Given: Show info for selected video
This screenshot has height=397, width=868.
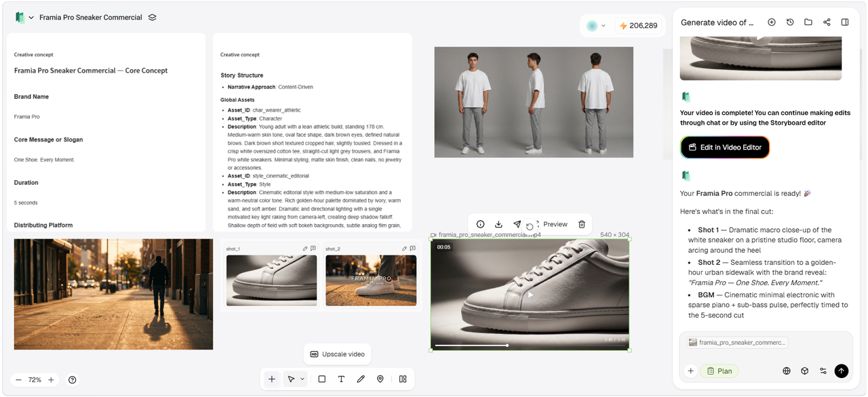Looking at the screenshot, I should 480,224.
